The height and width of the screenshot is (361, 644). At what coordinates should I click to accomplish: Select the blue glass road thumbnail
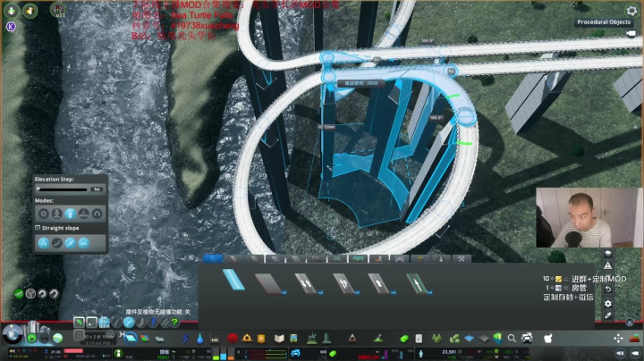pos(233,280)
